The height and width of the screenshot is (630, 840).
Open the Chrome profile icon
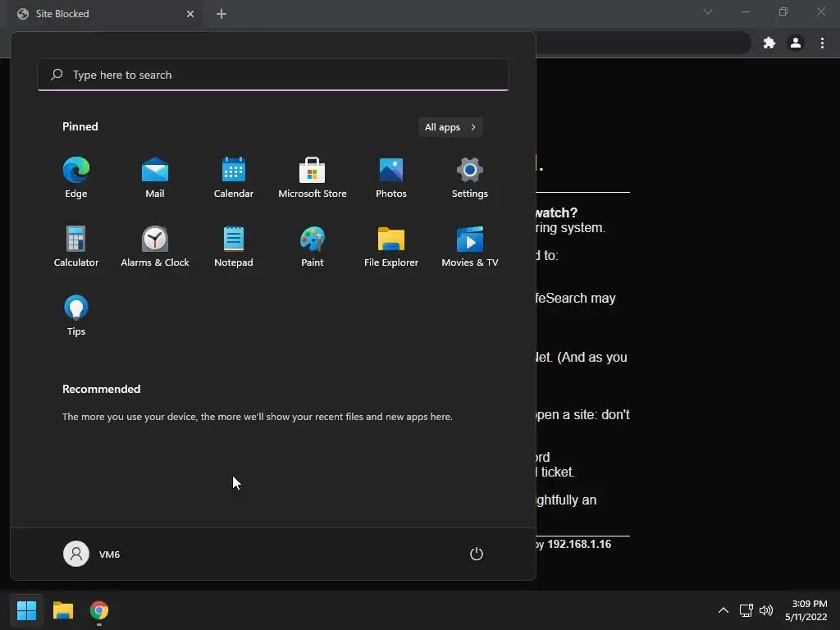click(796, 43)
